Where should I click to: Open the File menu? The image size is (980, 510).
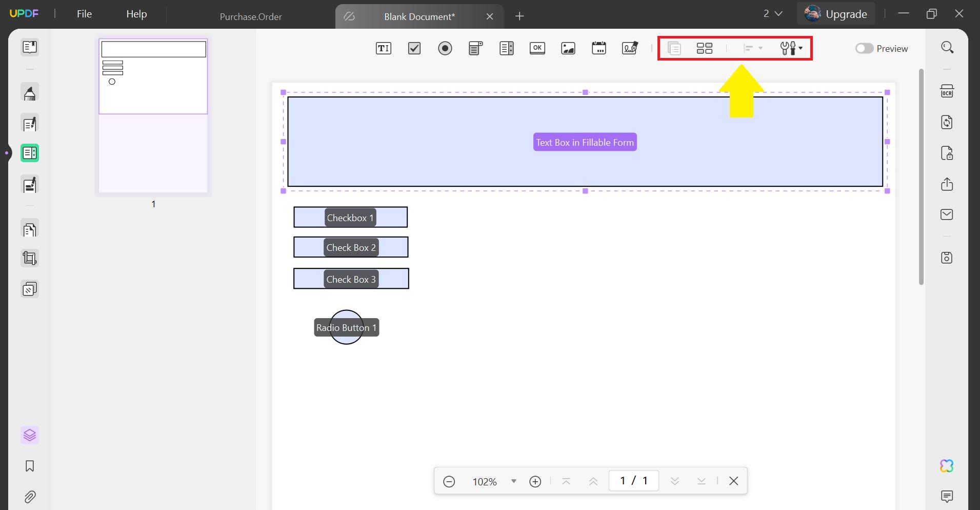point(84,14)
